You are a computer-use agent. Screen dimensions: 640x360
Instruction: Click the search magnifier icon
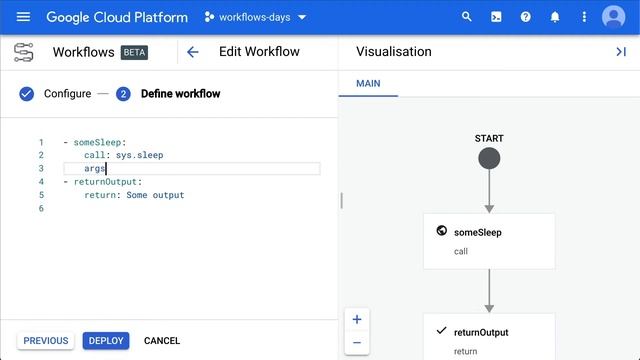[x=467, y=17]
